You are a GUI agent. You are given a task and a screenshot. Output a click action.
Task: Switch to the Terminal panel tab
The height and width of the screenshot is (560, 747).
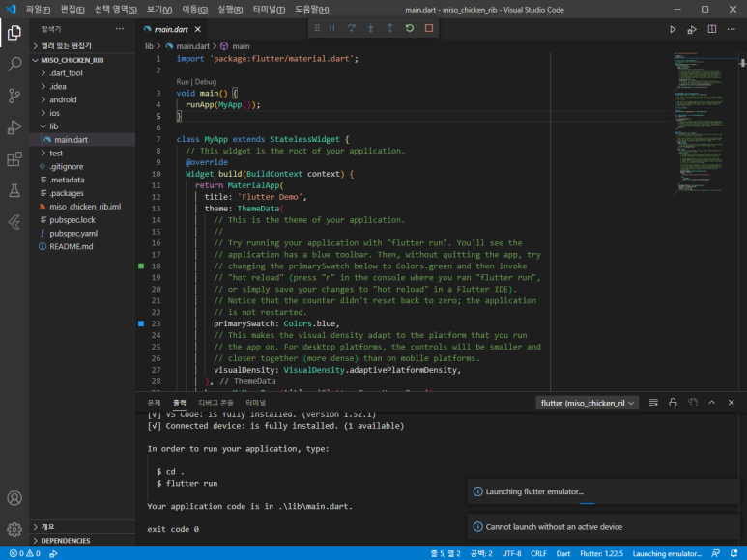tap(256, 403)
